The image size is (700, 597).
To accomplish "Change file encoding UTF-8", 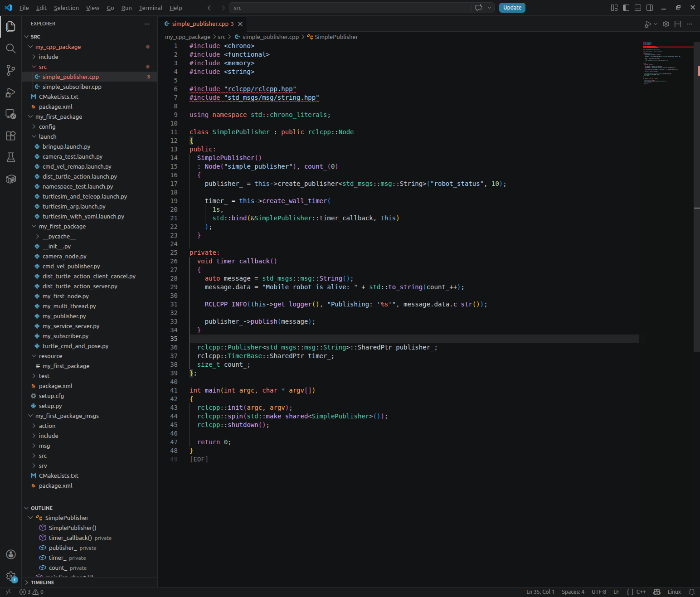I will click(x=599, y=592).
